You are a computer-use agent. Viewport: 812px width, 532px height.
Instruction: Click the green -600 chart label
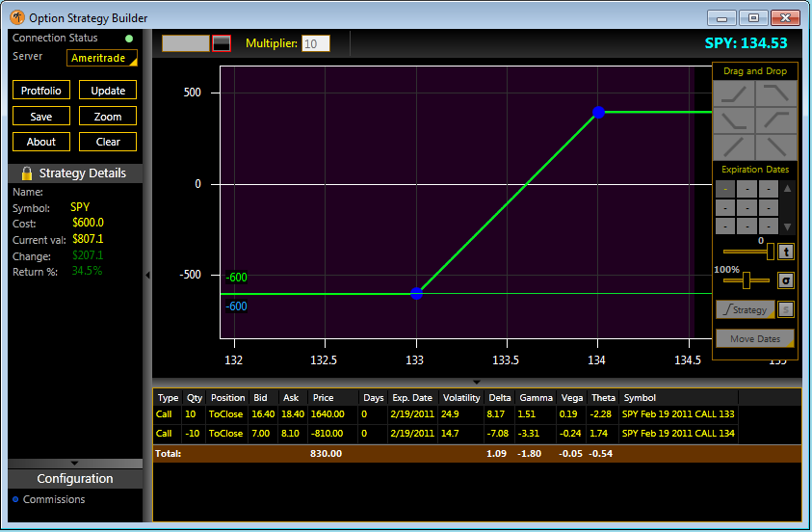click(x=237, y=278)
